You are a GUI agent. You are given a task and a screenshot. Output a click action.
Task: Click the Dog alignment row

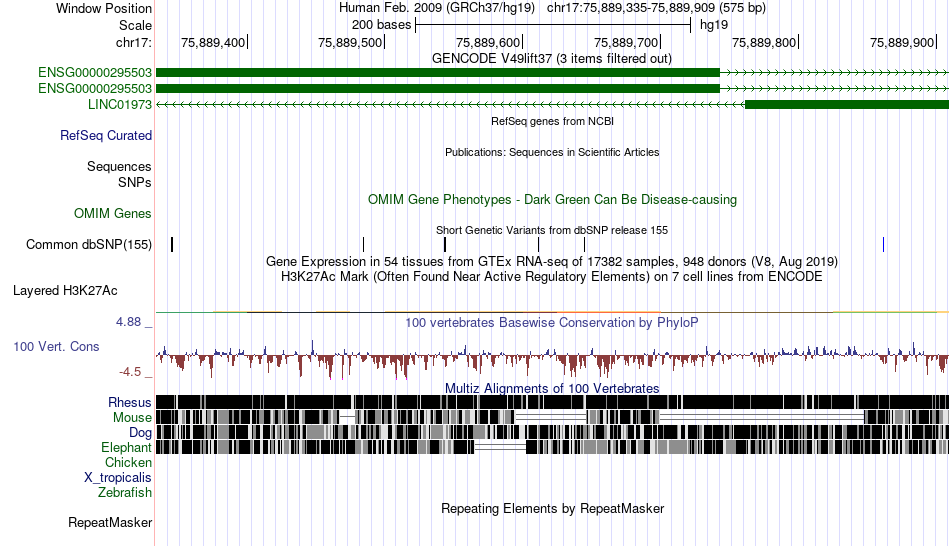point(552,432)
